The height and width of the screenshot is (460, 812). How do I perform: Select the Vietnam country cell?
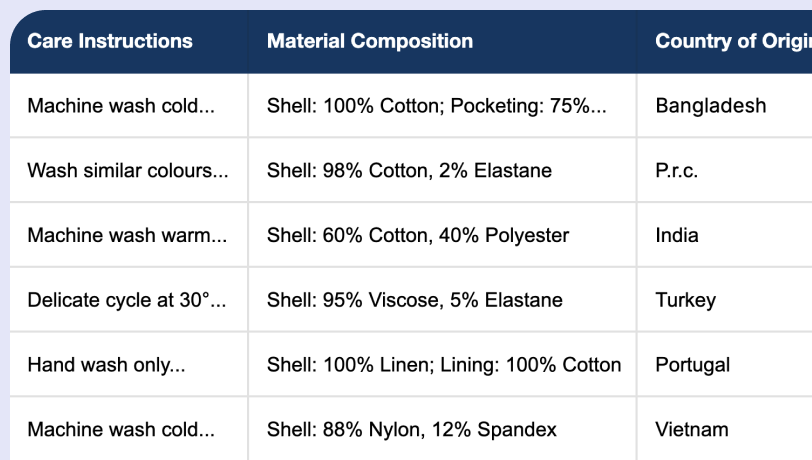(691, 430)
